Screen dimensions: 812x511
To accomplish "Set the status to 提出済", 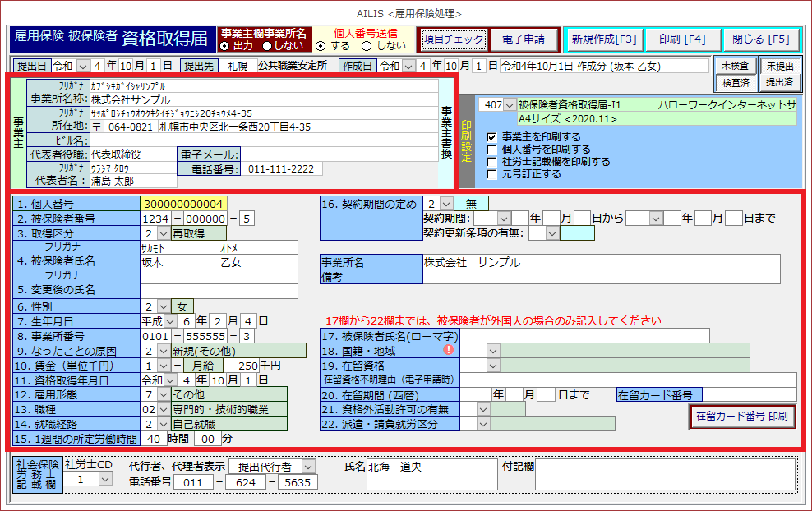I will pos(779,83).
